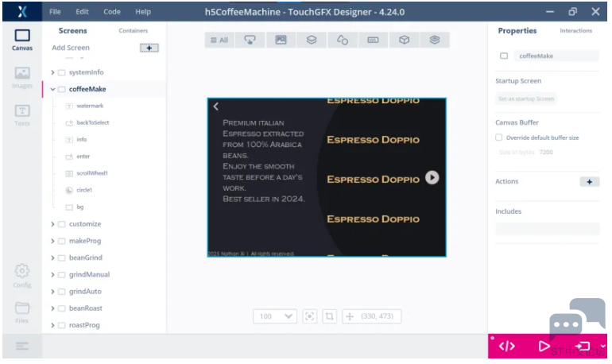Select the watermark widget in tree
Screen dimensions: 612x364
point(90,106)
